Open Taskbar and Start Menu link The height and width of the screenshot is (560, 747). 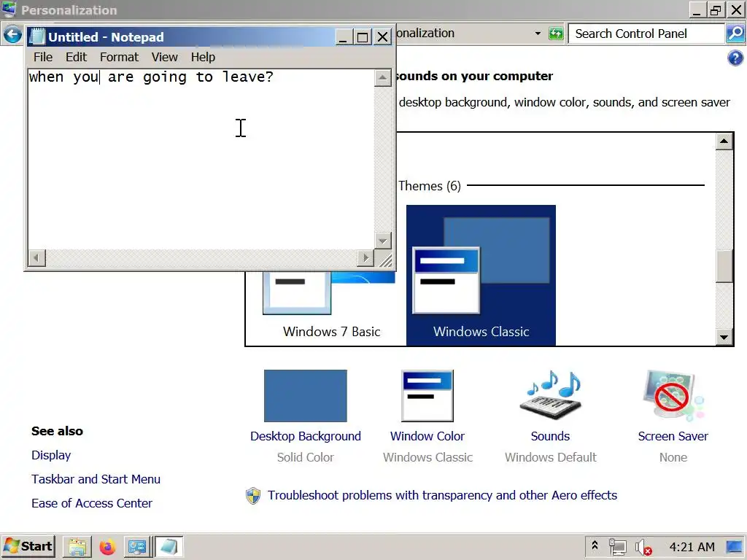[x=96, y=479]
